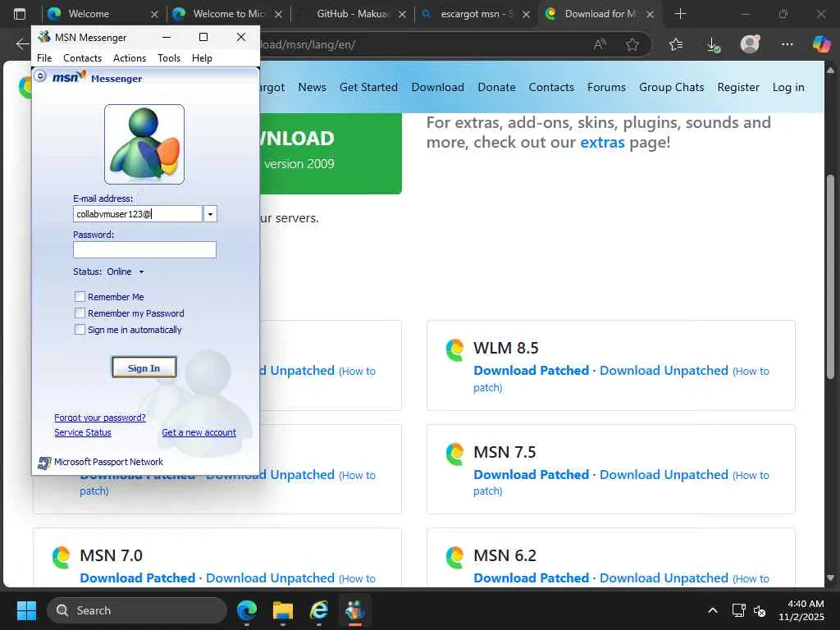Open Edge tab actions menu icon
This screenshot has height=630, width=840.
tap(20, 14)
